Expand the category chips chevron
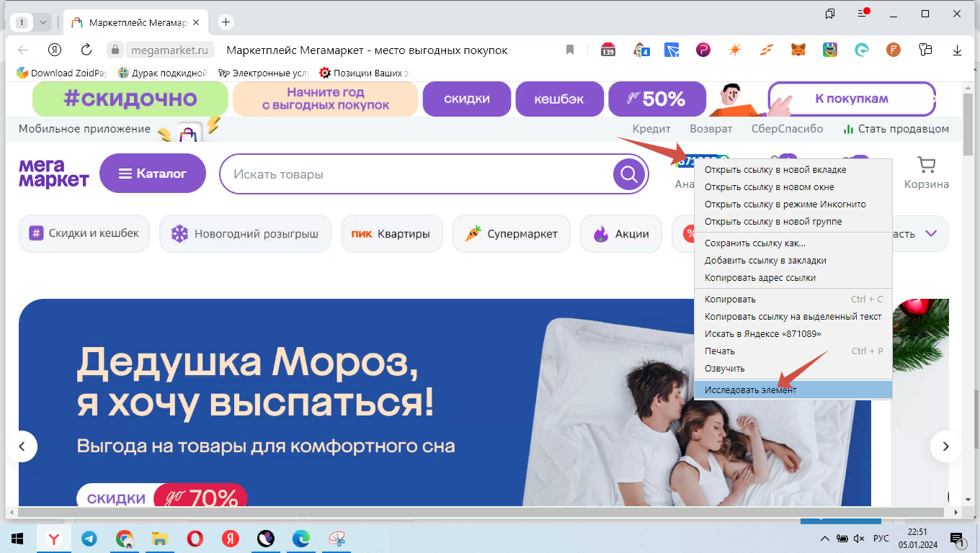980x553 pixels. pyautogui.click(x=931, y=233)
